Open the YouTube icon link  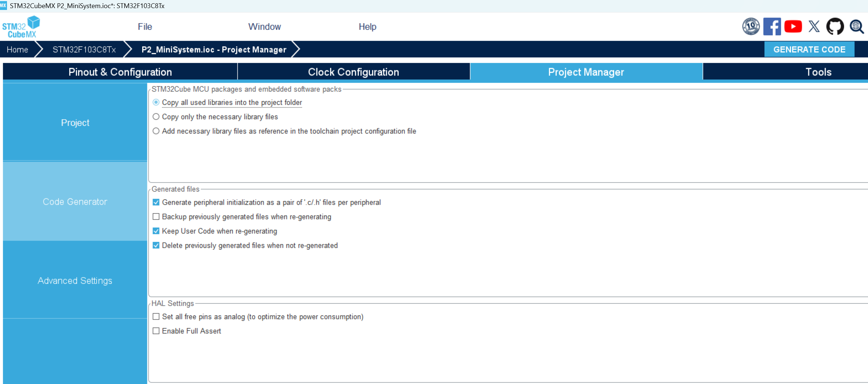coord(793,27)
